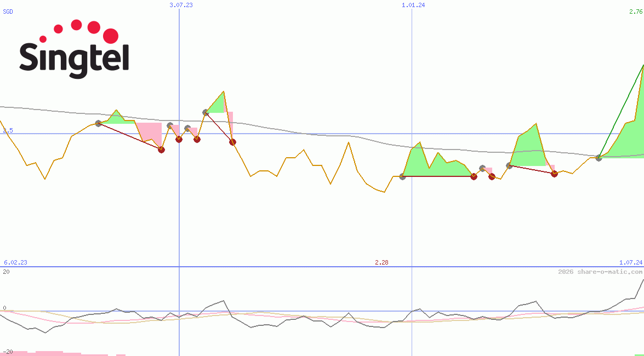Click the red marker dot at the leftmost sell signal

point(161,150)
